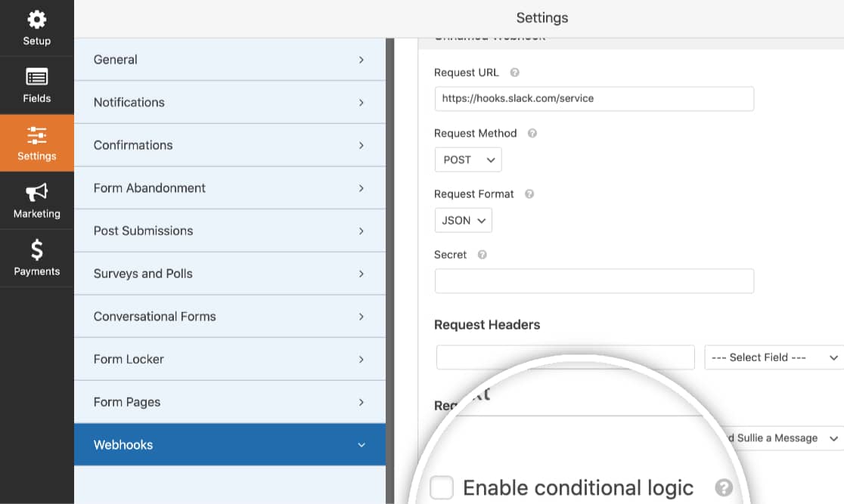The image size is (844, 504).
Task: Open the Setup gear icon
Action: coord(36,20)
